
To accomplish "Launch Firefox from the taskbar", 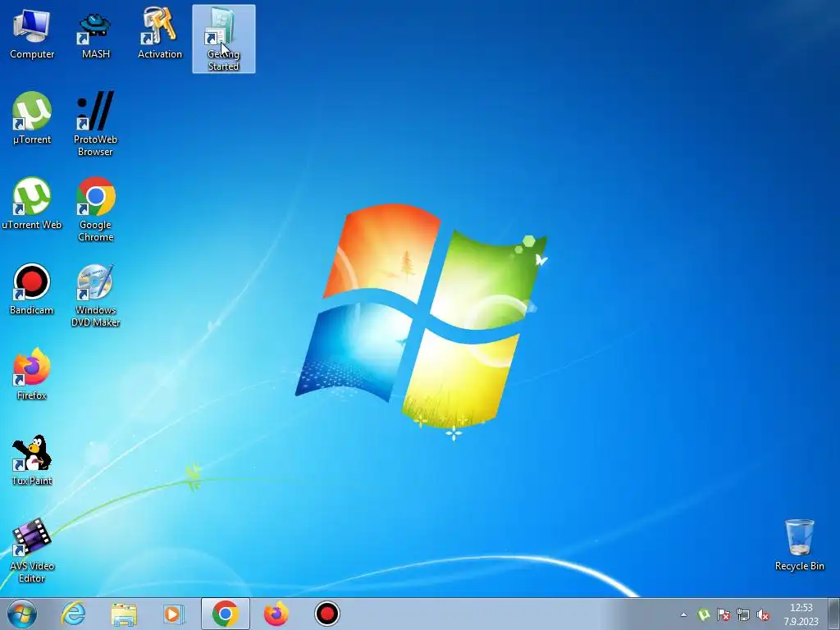I will pyautogui.click(x=276, y=614).
